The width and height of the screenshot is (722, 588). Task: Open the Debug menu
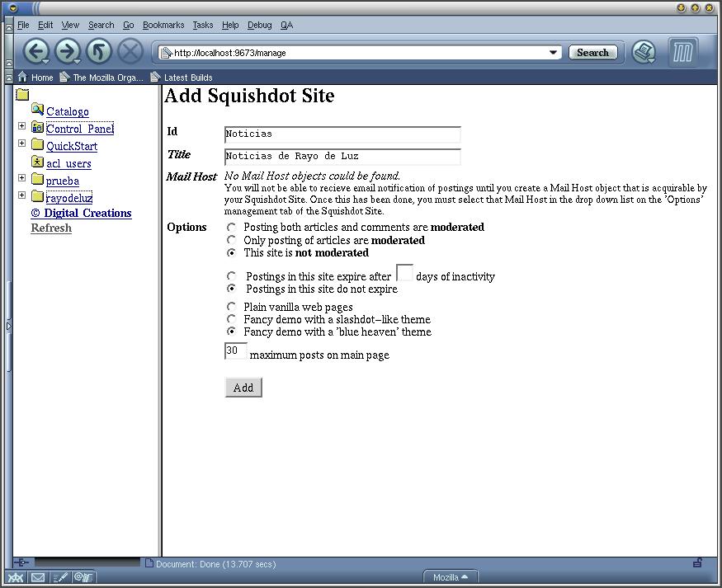click(x=259, y=26)
